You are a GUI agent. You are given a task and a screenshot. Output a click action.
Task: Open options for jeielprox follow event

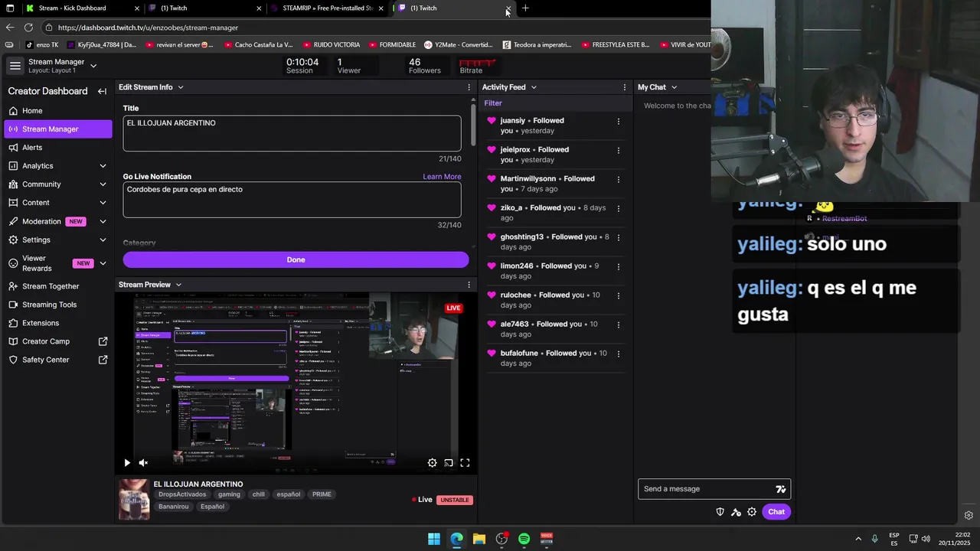619,150
